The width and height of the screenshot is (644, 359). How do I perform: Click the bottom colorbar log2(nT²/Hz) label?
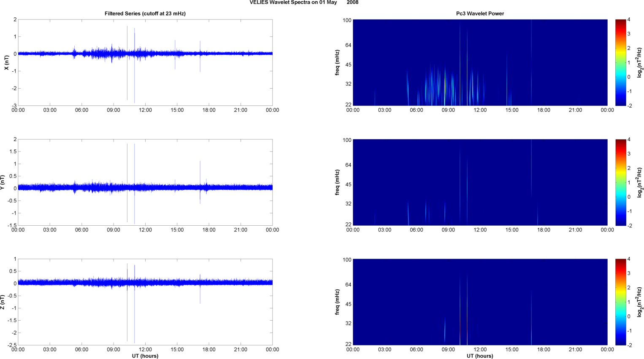[640, 302]
